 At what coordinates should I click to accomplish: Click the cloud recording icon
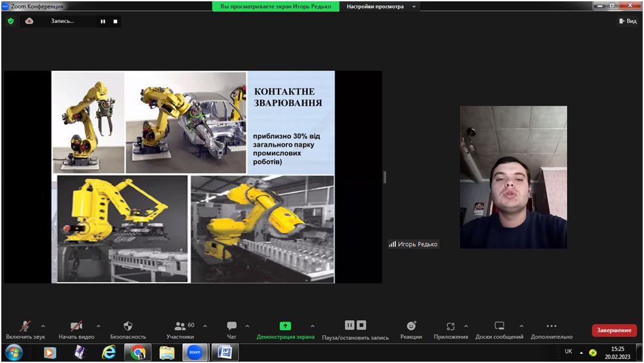(29, 21)
